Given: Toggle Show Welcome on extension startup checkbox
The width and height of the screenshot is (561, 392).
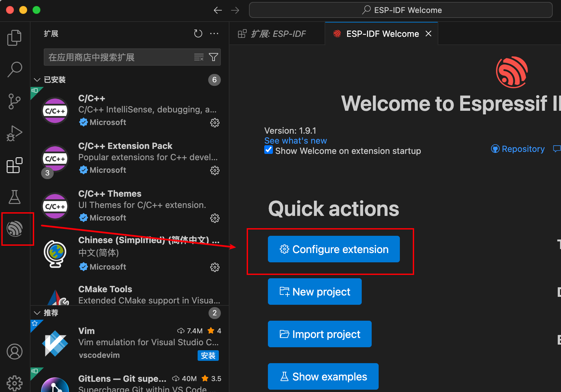Looking at the screenshot, I should pyautogui.click(x=269, y=150).
